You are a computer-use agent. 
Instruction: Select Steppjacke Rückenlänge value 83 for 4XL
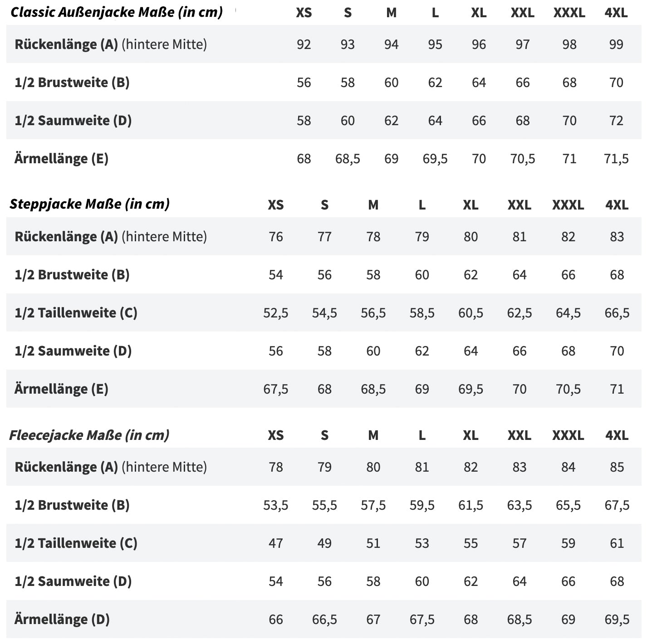tap(617, 237)
